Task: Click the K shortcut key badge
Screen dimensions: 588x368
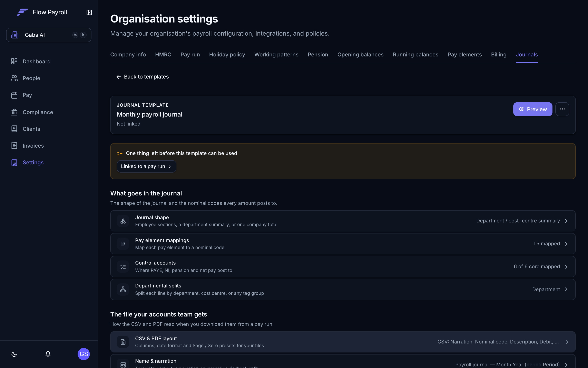Action: pyautogui.click(x=83, y=35)
